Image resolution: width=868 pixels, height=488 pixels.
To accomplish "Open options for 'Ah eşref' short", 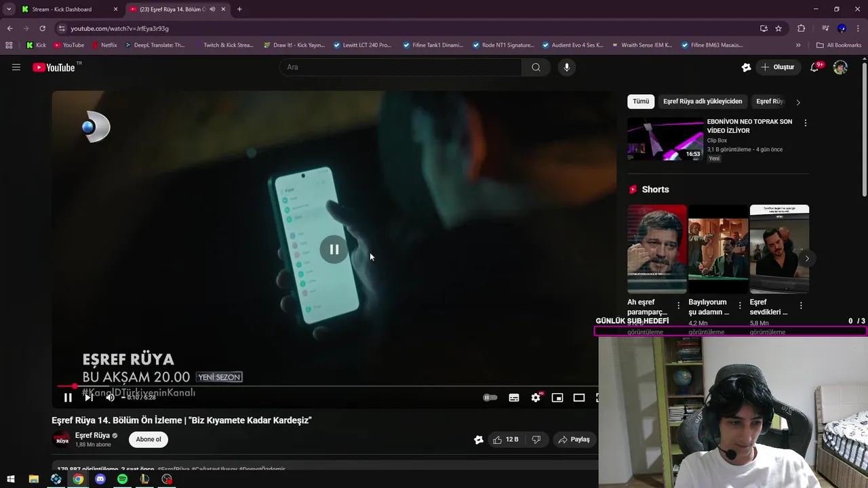I will click(x=679, y=306).
